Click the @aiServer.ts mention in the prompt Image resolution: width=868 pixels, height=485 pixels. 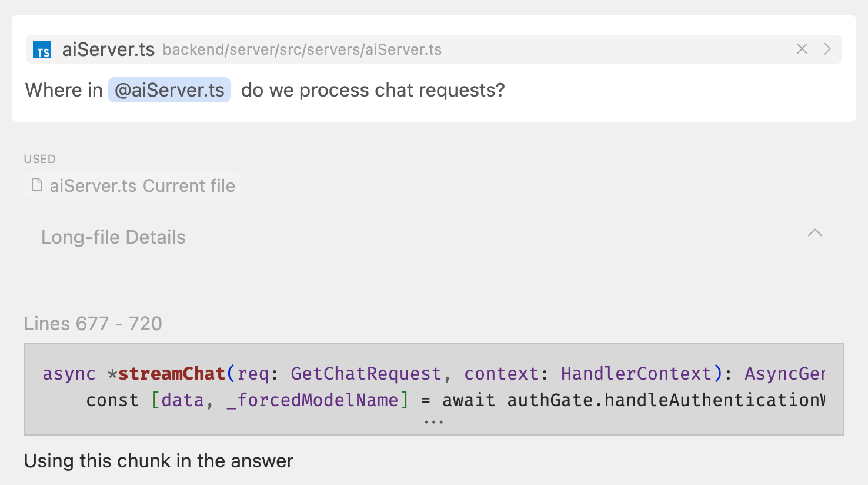[x=169, y=90]
